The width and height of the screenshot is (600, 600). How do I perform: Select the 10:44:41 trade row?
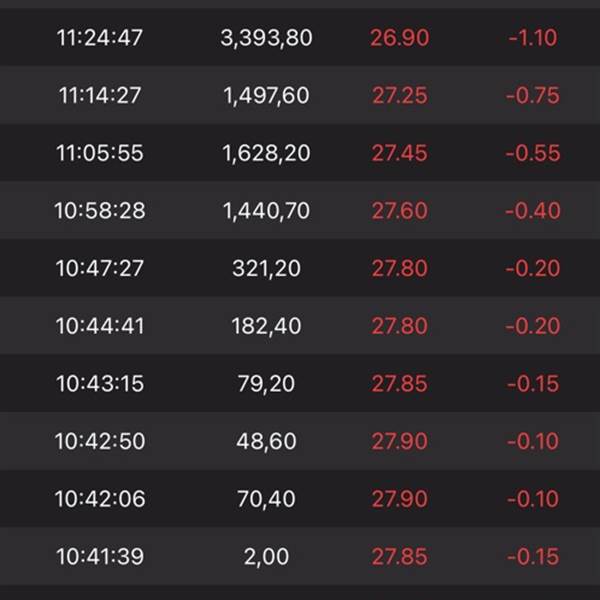pos(300,325)
